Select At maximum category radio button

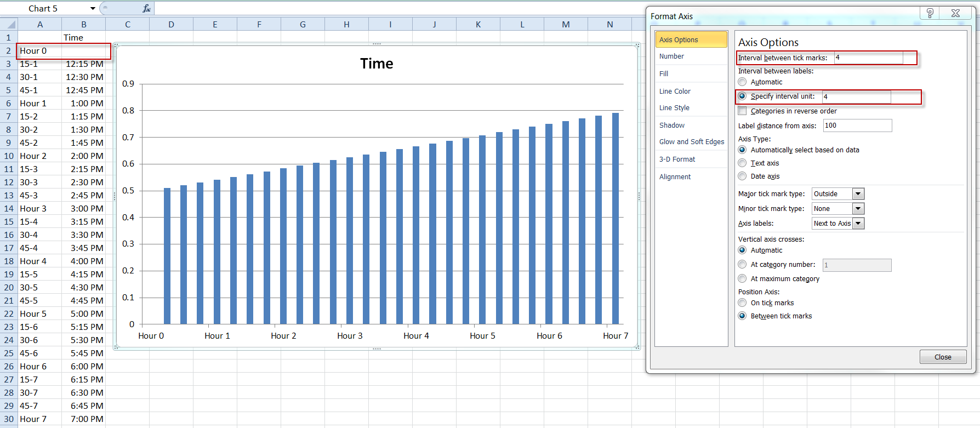click(743, 278)
